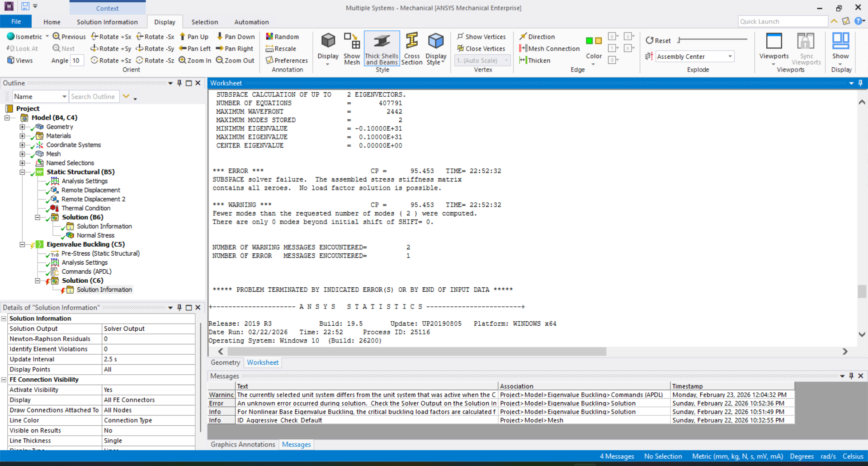
Task: Expand the Geometry tree node
Action: tap(22, 127)
